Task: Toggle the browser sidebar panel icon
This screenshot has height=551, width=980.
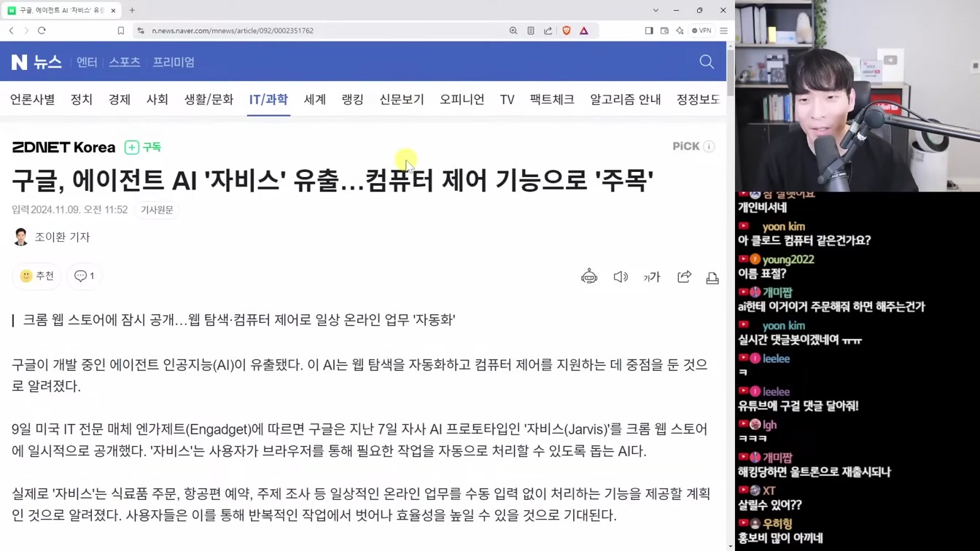Action: (649, 31)
